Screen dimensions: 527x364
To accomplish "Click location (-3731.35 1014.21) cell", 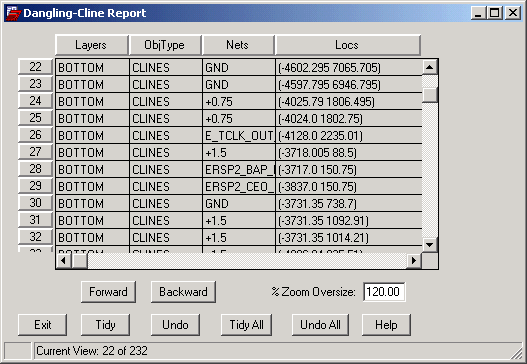I will pyautogui.click(x=349, y=237).
